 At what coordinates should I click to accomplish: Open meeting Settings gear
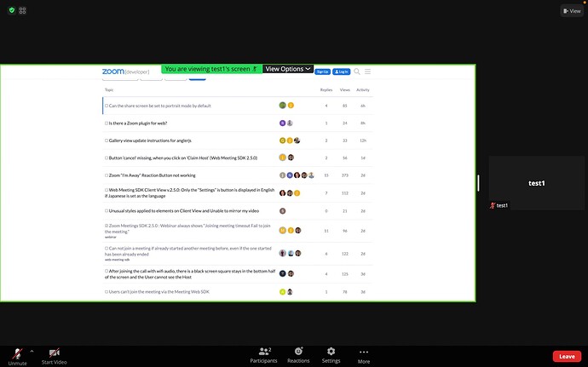pos(331,355)
